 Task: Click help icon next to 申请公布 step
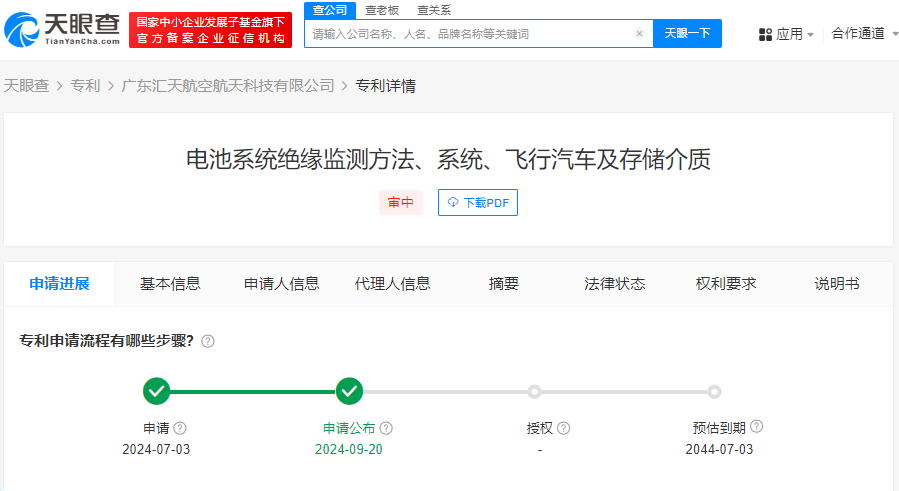pos(386,428)
